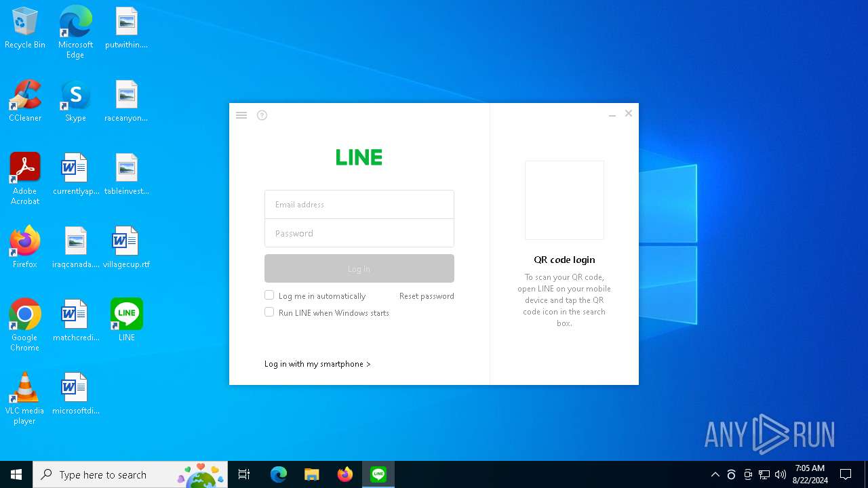
Task: Enable Run LINE when Windows starts checkbox
Action: coord(269,312)
